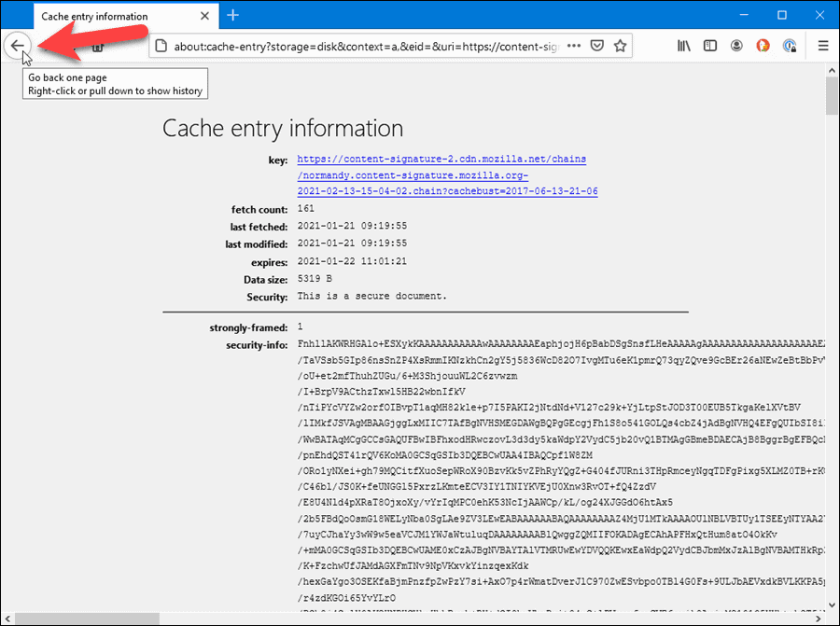Click the page info icon in address bar
840x626 pixels.
coord(161,46)
